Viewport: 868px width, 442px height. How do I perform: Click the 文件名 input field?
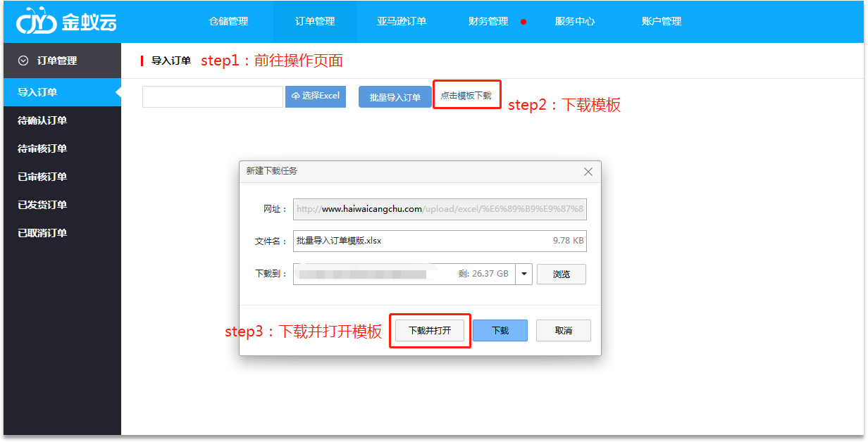click(423, 241)
